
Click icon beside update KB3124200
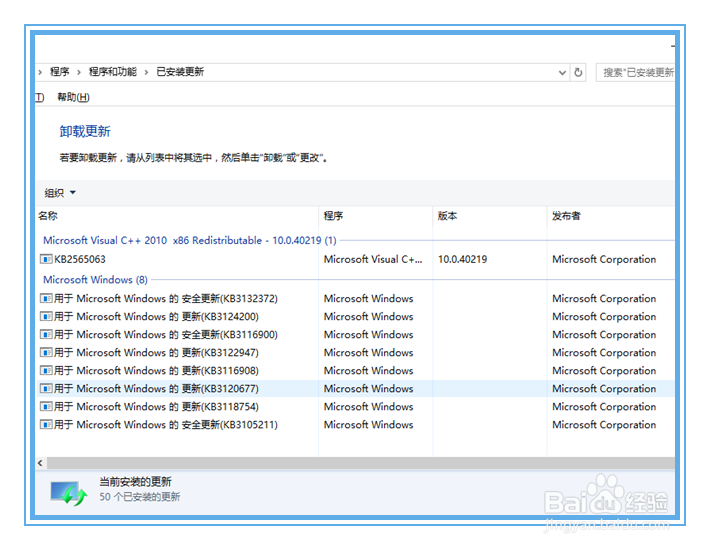[46, 317]
